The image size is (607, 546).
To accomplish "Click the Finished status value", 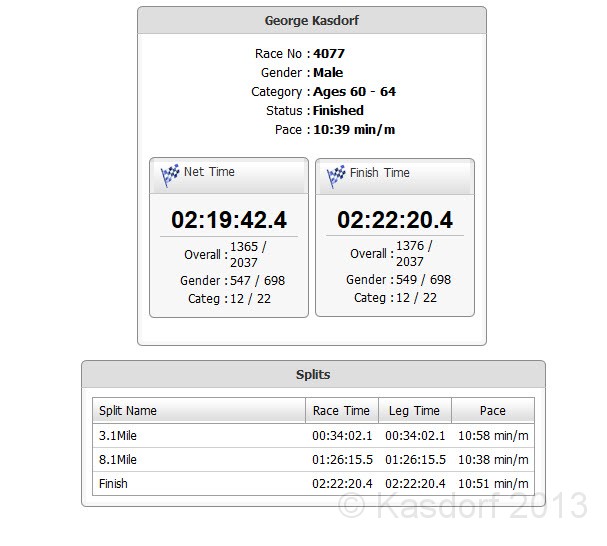I will point(338,111).
